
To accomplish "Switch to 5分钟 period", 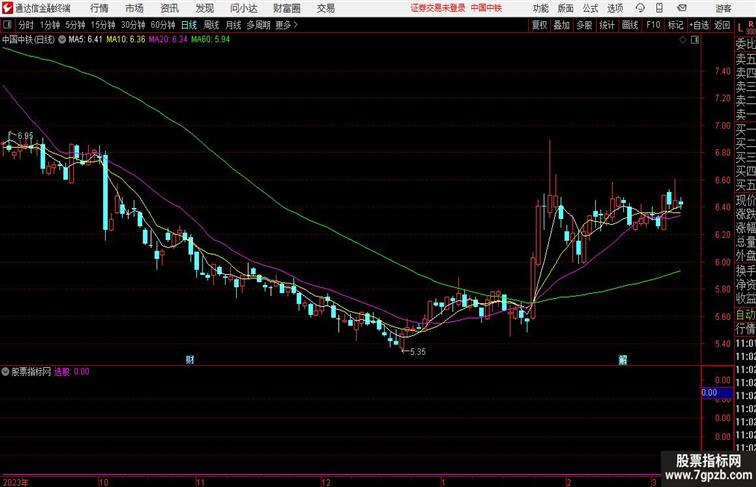I will (x=75, y=25).
